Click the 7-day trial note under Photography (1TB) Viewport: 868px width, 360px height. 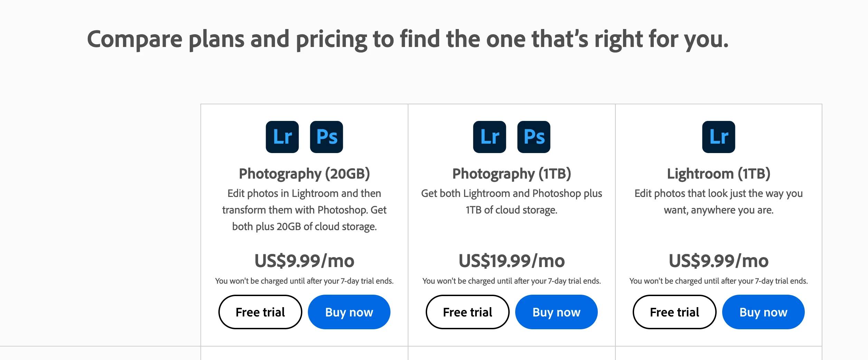click(x=512, y=281)
